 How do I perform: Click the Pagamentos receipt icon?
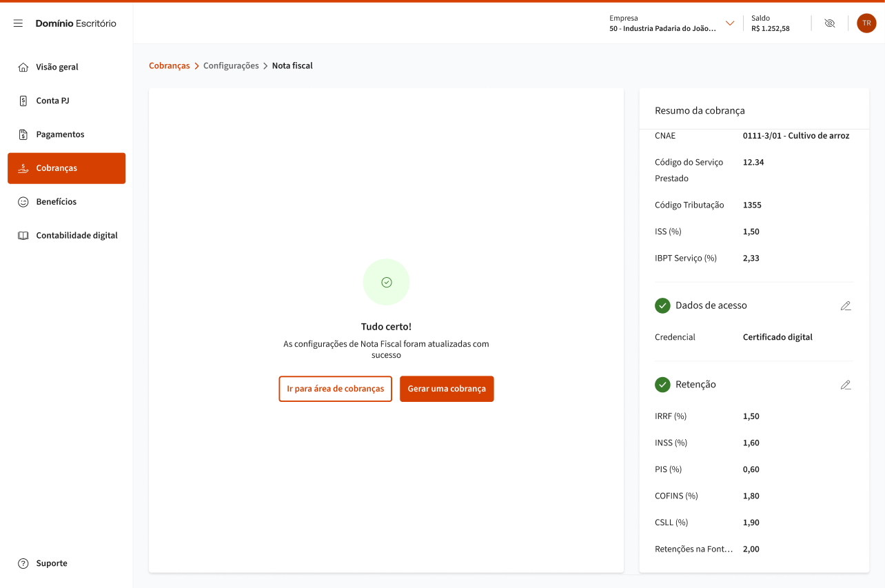click(23, 134)
